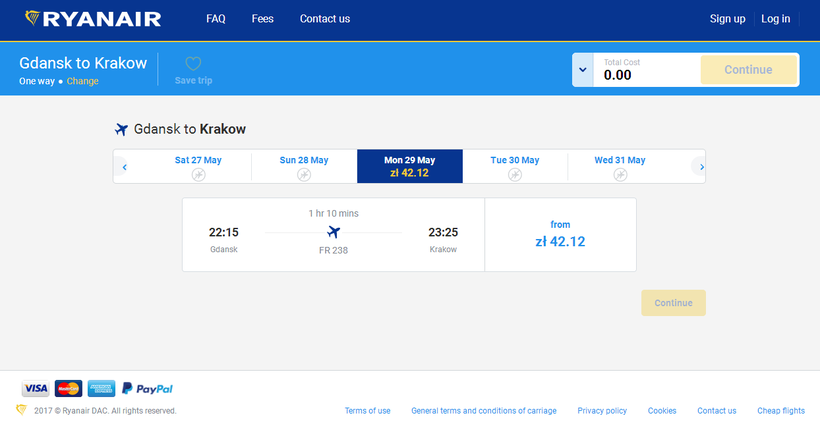Click the Ryanair harp logo

coord(34,18)
